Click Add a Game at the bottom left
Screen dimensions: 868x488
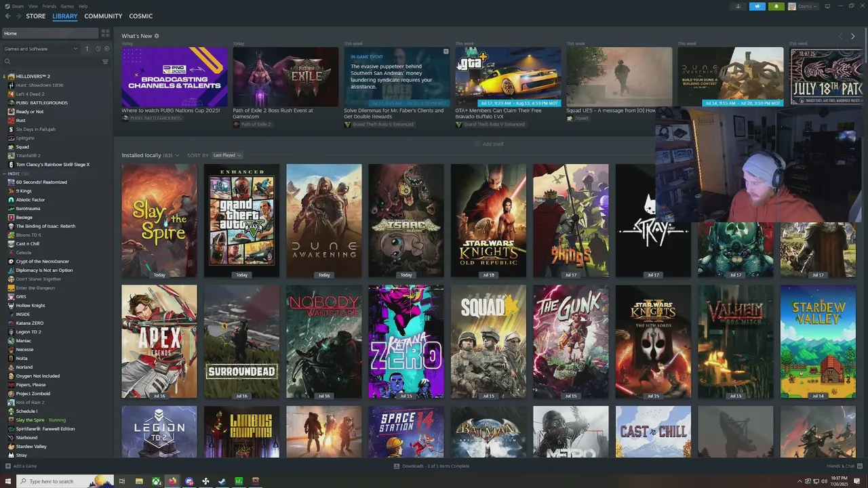pos(21,466)
